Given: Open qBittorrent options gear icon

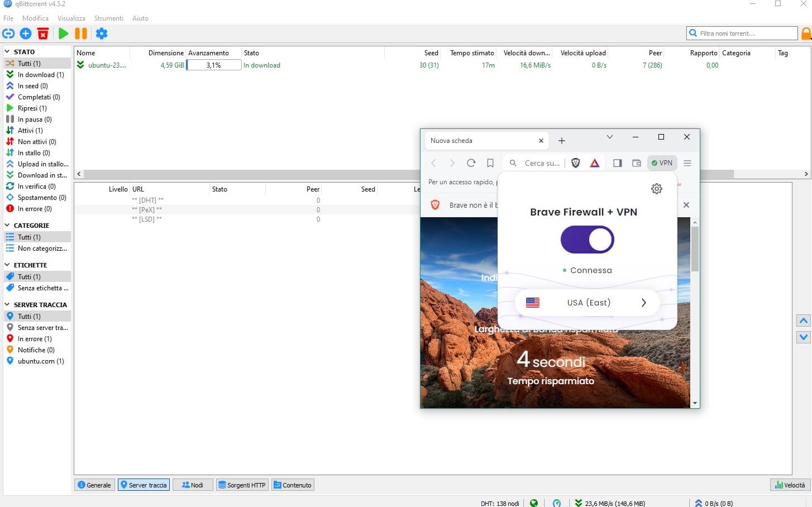Looking at the screenshot, I should pos(102,34).
